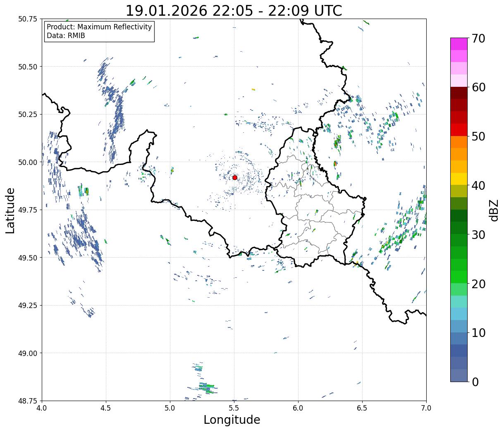
Task: Click the longitude tick label 6.5
Action: click(362, 408)
